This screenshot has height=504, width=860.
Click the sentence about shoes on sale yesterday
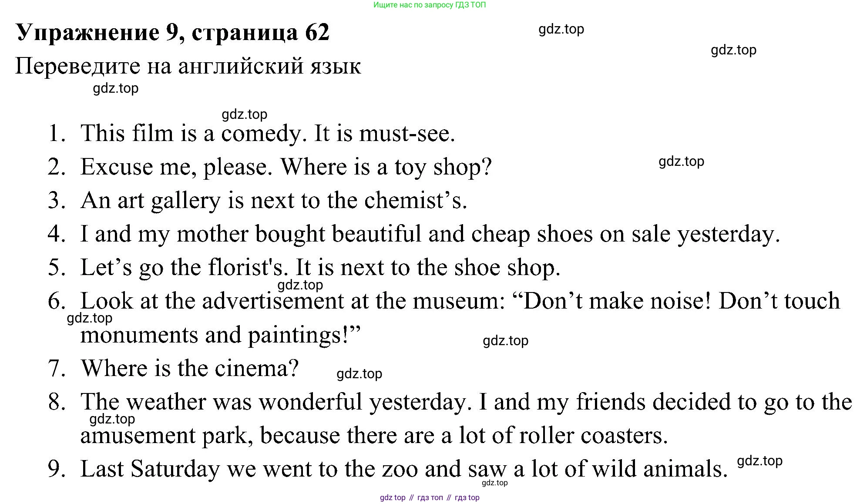[x=430, y=234]
